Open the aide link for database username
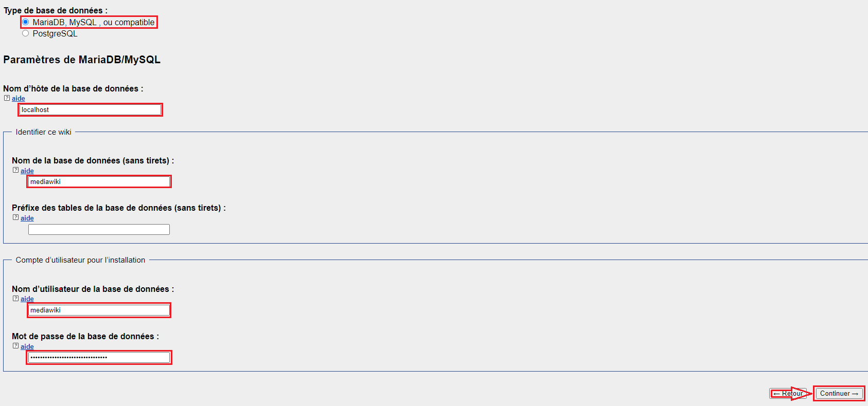The image size is (868, 406). coord(27,299)
